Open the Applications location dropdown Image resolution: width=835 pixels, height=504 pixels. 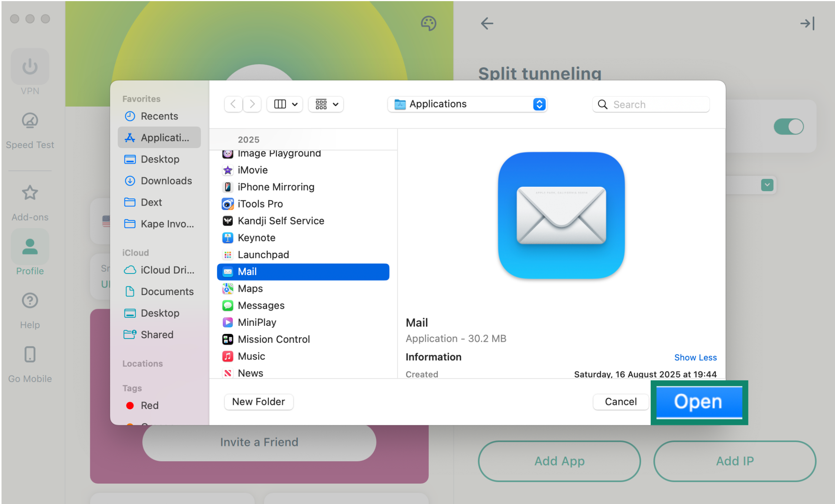click(467, 104)
